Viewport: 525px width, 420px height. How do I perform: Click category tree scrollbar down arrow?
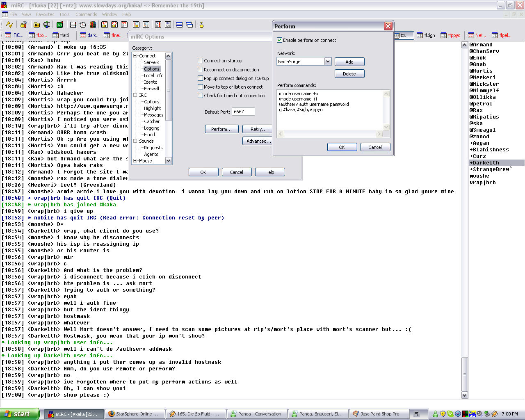tap(168, 161)
